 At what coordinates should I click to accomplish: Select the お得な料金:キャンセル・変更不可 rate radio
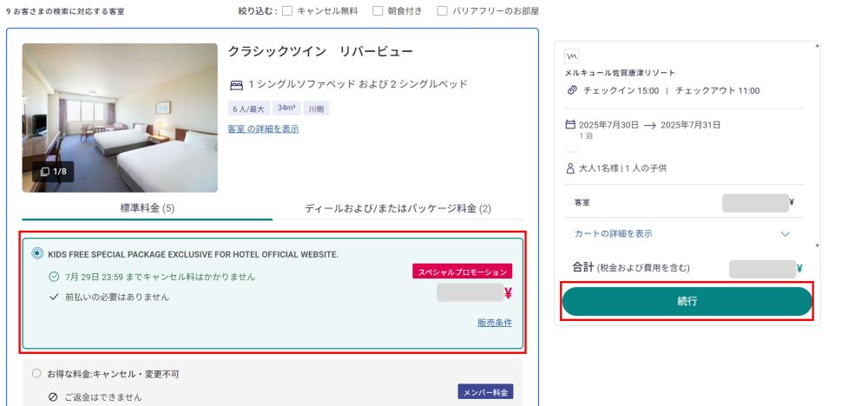(x=36, y=374)
